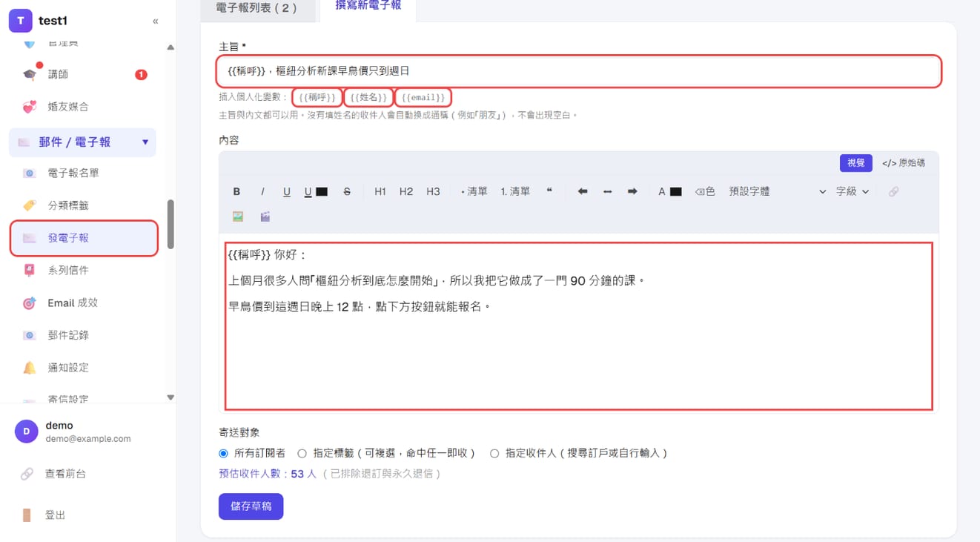The width and height of the screenshot is (980, 542).
Task: Apply italic formatting in editor
Action: click(262, 191)
